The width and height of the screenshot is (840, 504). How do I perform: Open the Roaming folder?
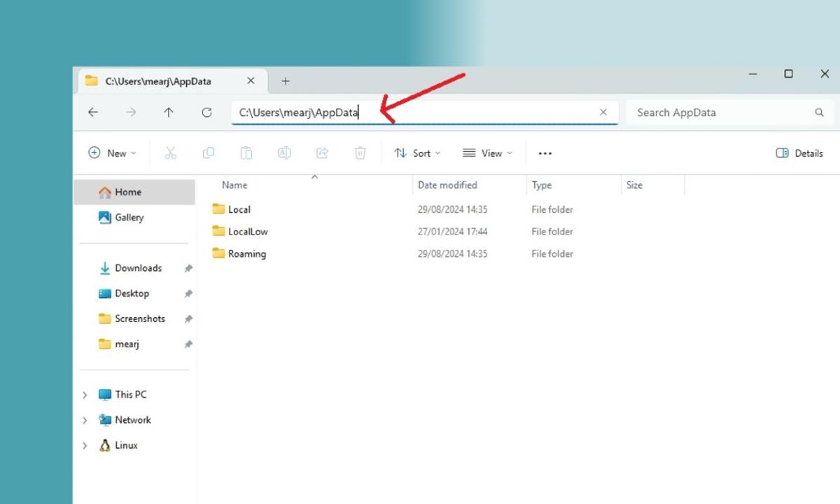(247, 253)
